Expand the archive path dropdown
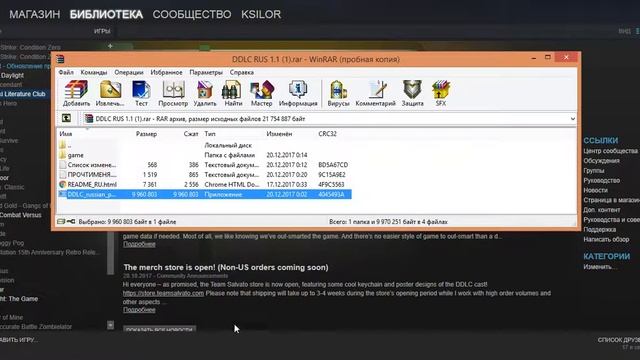Screen dimensions: 640x360 pos(573,119)
